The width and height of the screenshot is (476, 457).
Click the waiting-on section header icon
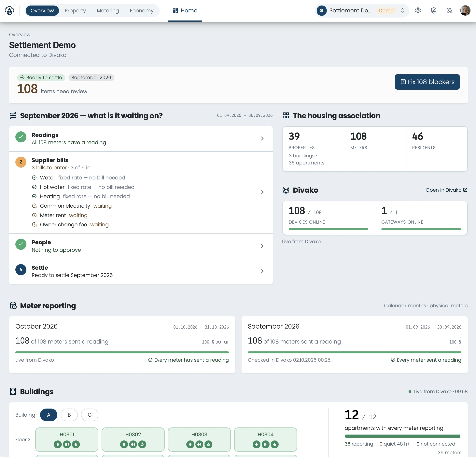coord(13,116)
